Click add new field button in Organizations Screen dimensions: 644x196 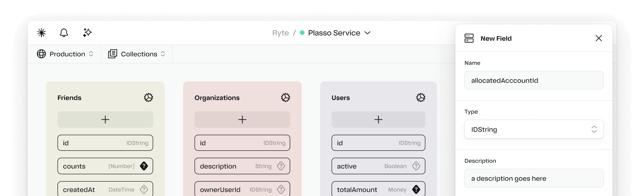(242, 120)
